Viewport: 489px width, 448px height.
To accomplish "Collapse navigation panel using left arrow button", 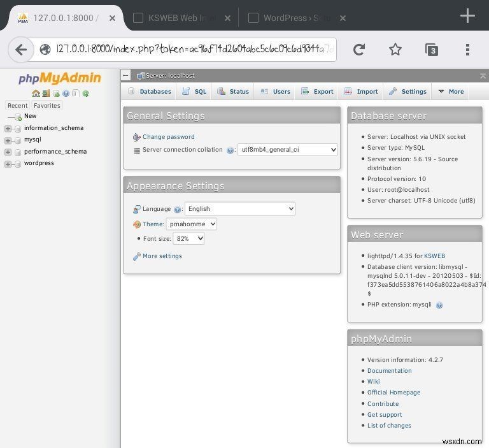I will pyautogui.click(x=126, y=75).
